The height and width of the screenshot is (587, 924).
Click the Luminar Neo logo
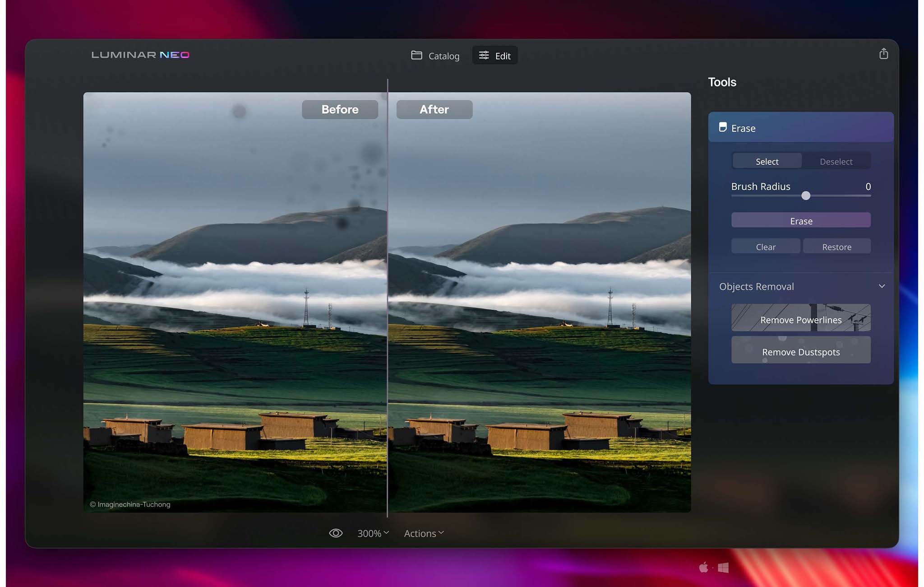click(x=140, y=55)
